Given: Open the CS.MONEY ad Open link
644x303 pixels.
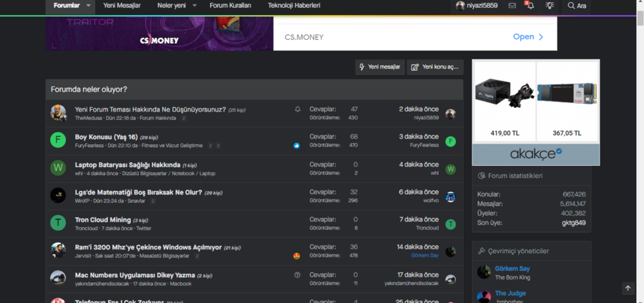Looking at the screenshot, I should [528, 37].
